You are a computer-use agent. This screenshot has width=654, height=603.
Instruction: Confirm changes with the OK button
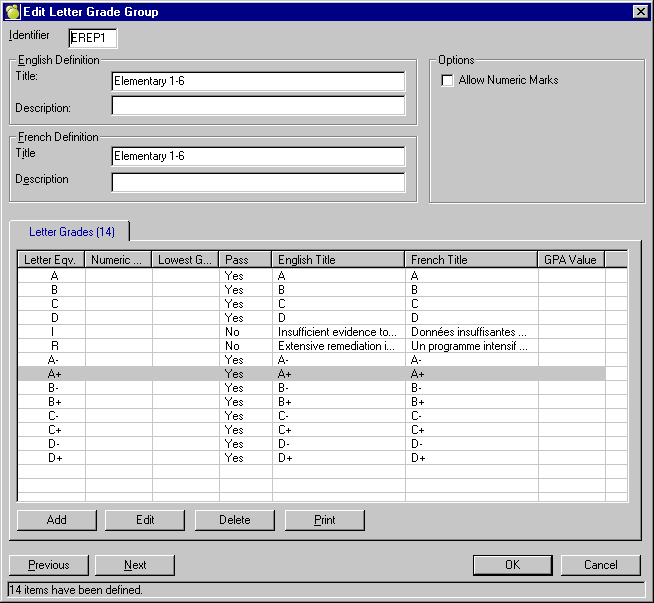[512, 565]
